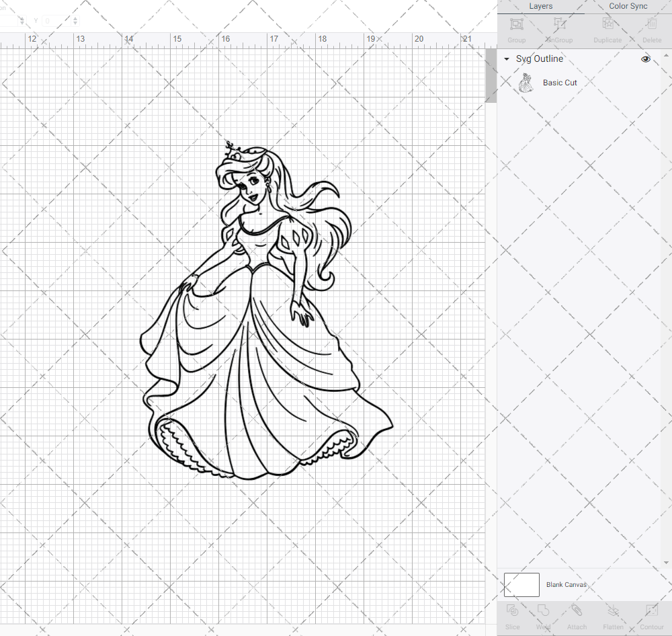This screenshot has width=672, height=636.
Task: Click the princess layer thumbnail
Action: pos(526,82)
